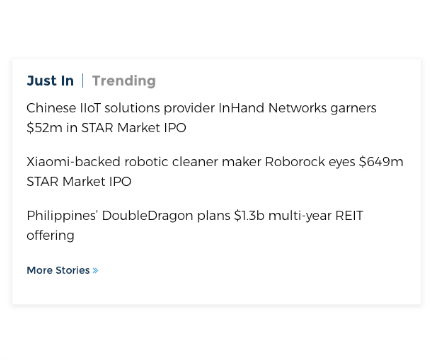The height and width of the screenshot is (361, 434).
Task: Open the InHand Networks IPO headline
Action: click(201, 118)
